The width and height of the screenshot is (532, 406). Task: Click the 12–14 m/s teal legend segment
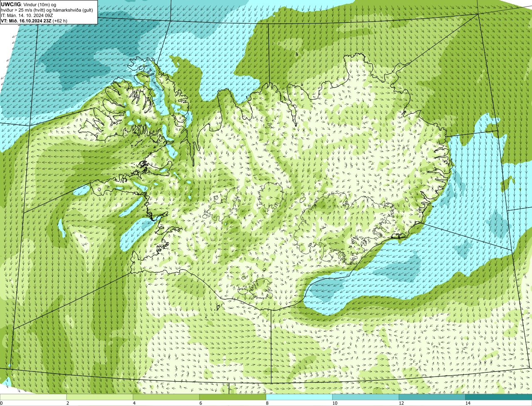point(432,397)
